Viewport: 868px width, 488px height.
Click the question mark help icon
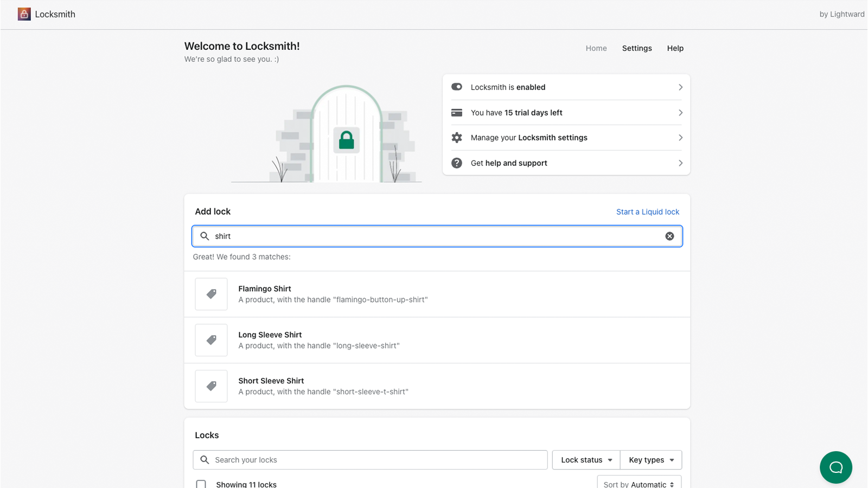coord(457,163)
